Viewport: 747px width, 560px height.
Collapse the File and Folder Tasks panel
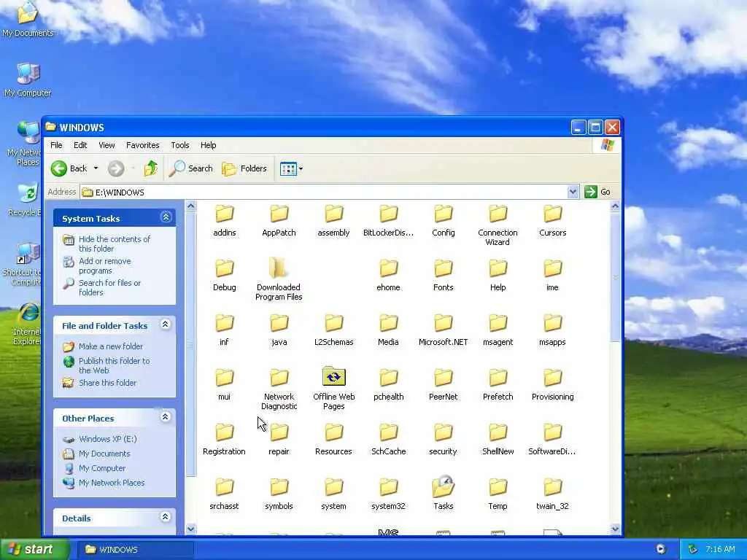[166, 324]
